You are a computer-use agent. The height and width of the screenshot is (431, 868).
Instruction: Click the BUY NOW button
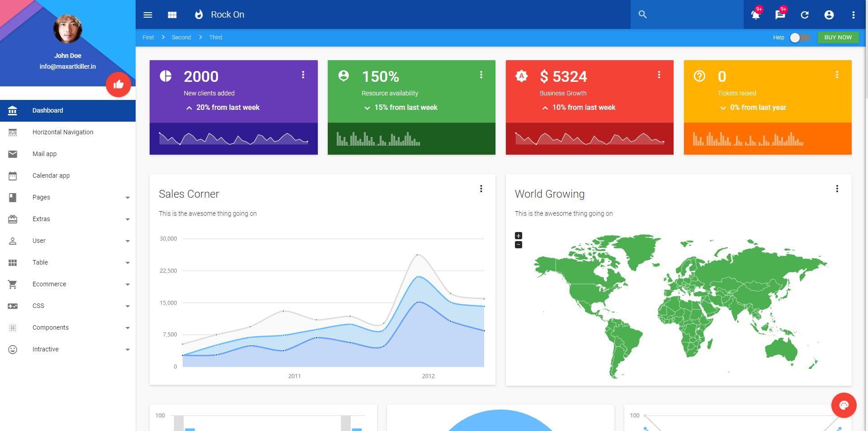(838, 38)
